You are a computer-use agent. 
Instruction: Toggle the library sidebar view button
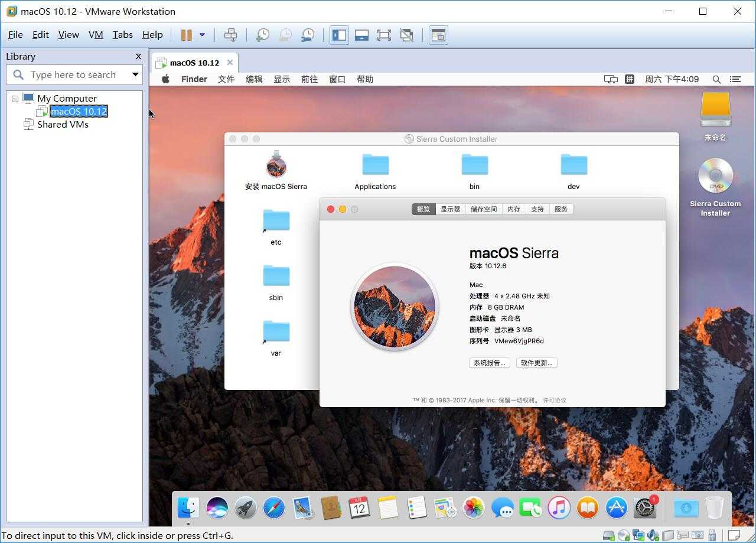click(x=339, y=35)
